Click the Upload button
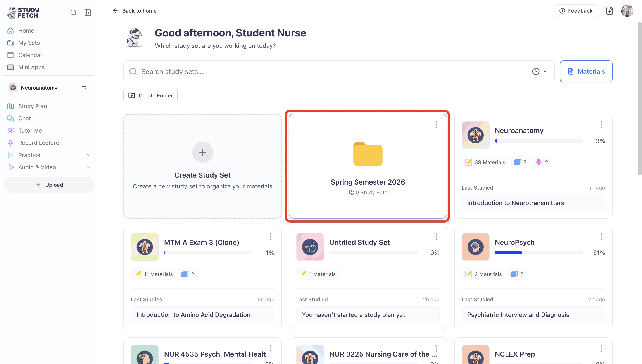Viewport: 642px width, 364px height. coord(49,185)
